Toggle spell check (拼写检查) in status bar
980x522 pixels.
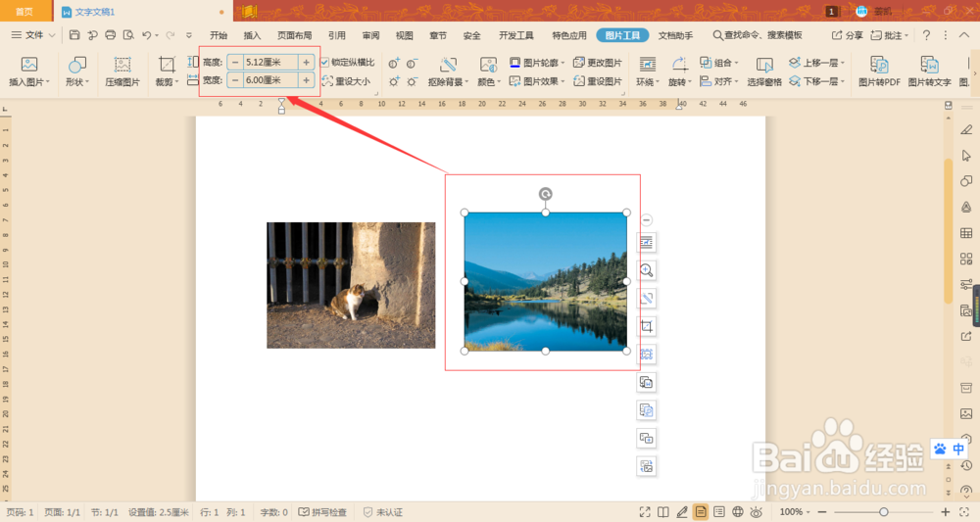[x=322, y=512]
